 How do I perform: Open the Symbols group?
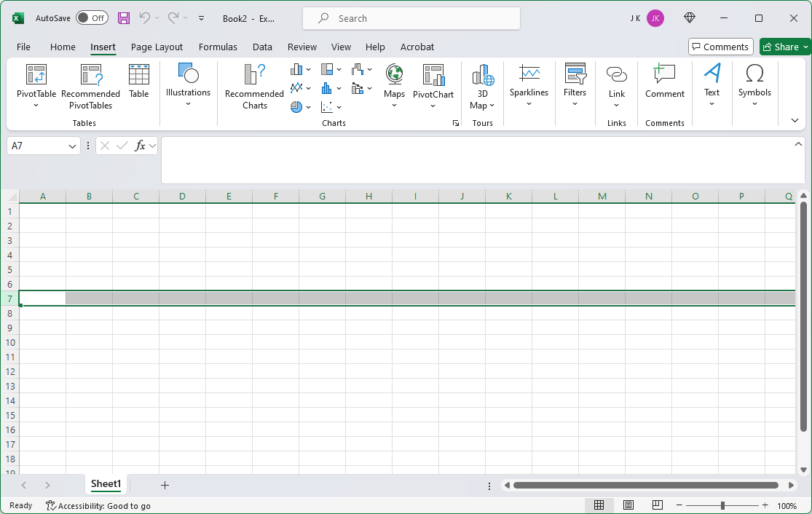point(754,85)
